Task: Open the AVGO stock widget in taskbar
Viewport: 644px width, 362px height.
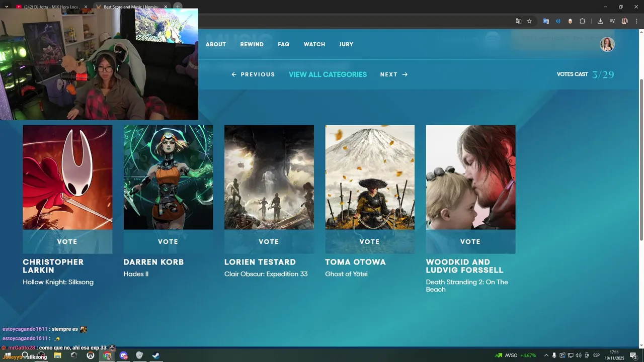Action: [x=516, y=355]
